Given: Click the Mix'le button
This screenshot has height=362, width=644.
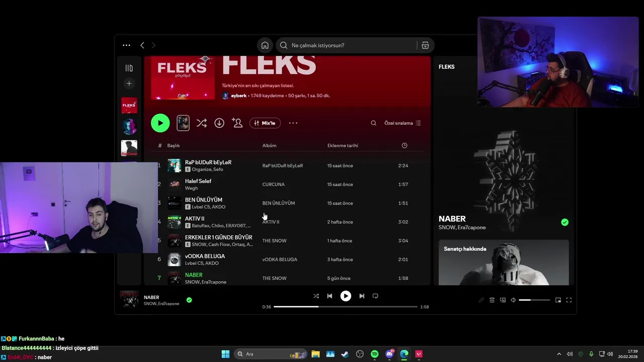Looking at the screenshot, I should click(x=265, y=123).
